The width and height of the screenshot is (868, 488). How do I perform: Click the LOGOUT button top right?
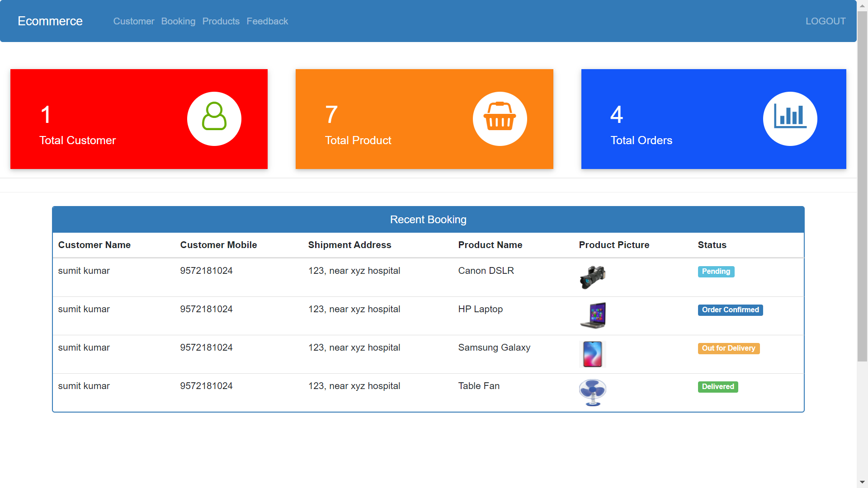(826, 21)
